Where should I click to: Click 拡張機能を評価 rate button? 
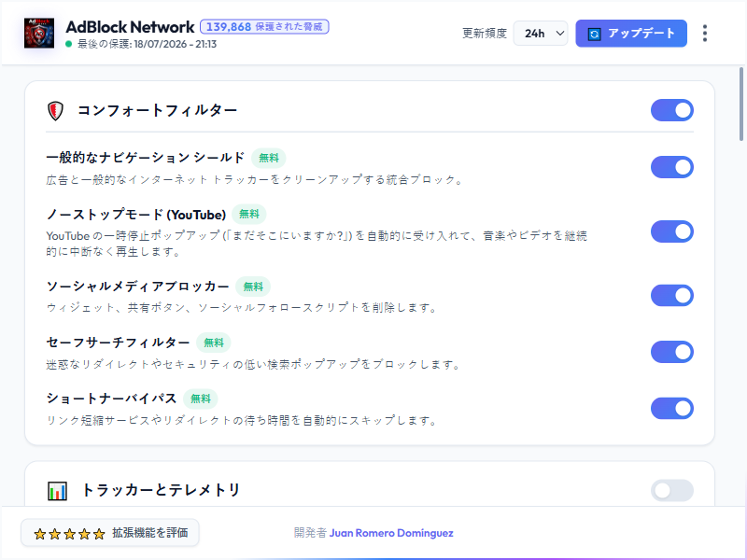coord(109,533)
